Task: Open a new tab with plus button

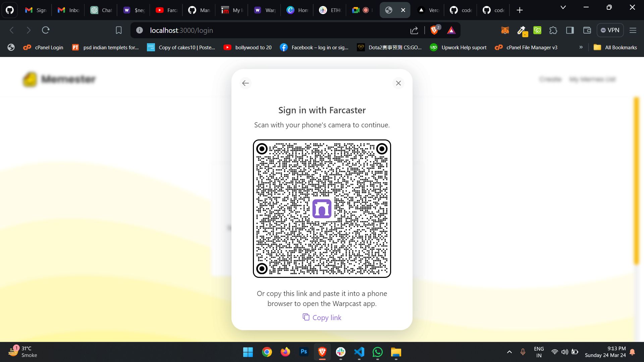Action: pyautogui.click(x=520, y=10)
